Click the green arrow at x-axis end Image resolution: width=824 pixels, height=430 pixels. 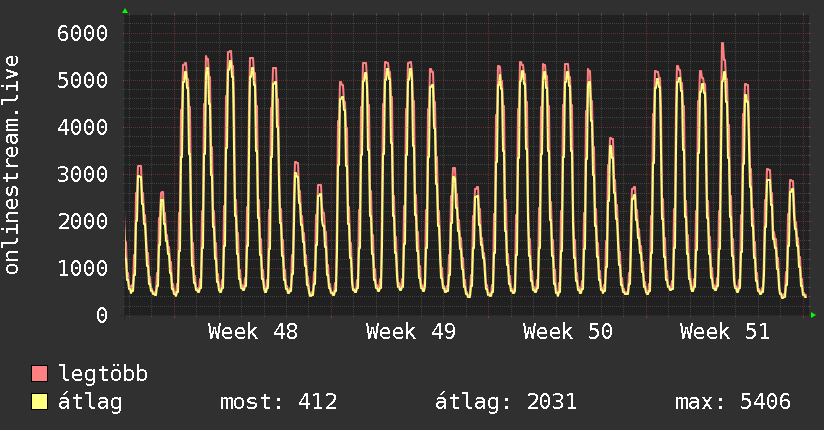pos(813,315)
